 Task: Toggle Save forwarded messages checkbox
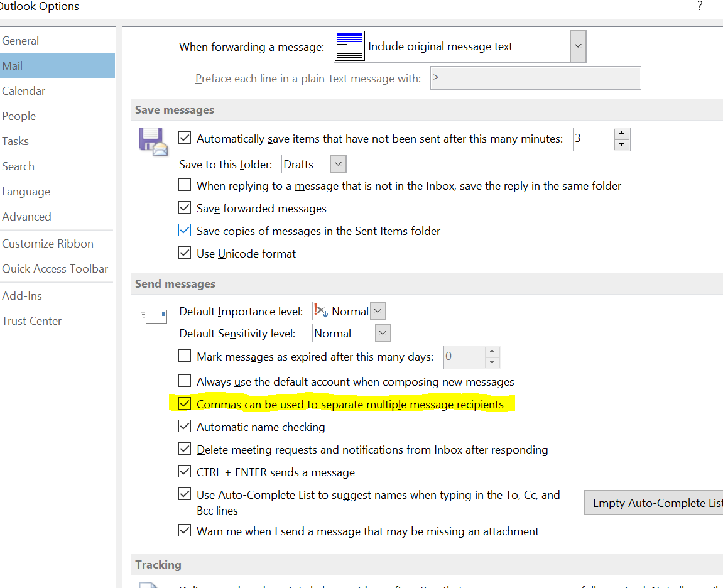(x=185, y=207)
